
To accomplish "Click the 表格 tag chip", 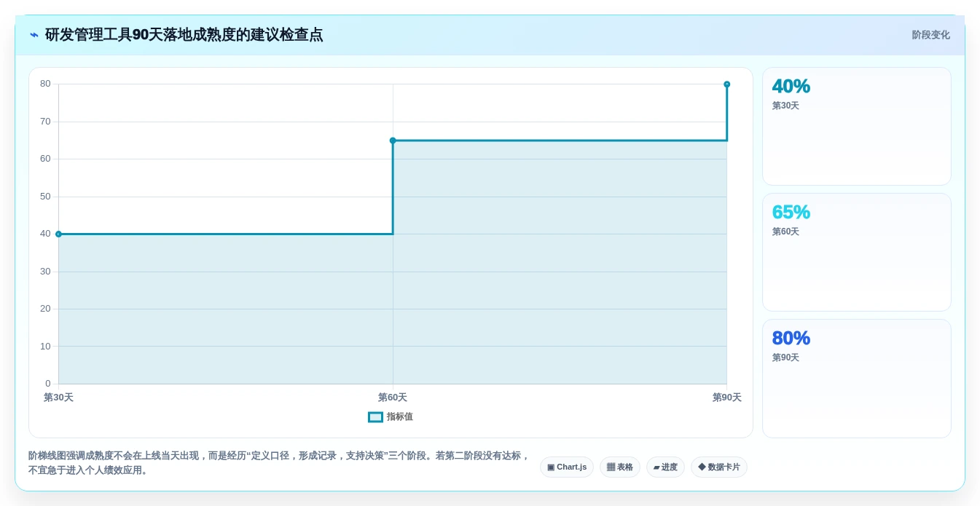I will pos(620,467).
